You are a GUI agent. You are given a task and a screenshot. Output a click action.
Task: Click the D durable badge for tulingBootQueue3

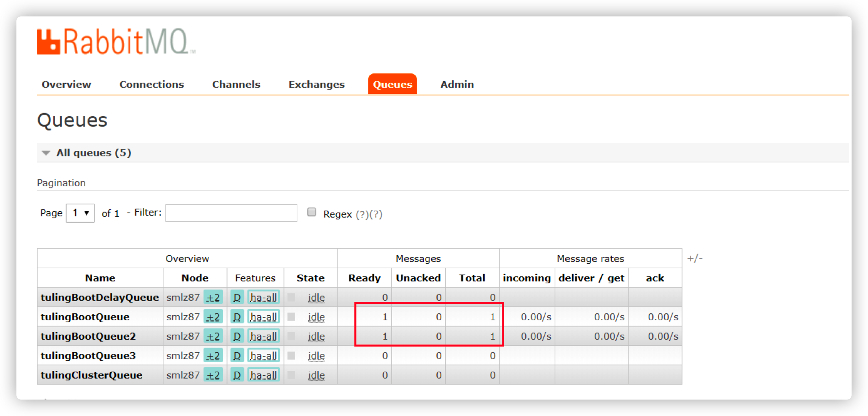(x=237, y=356)
